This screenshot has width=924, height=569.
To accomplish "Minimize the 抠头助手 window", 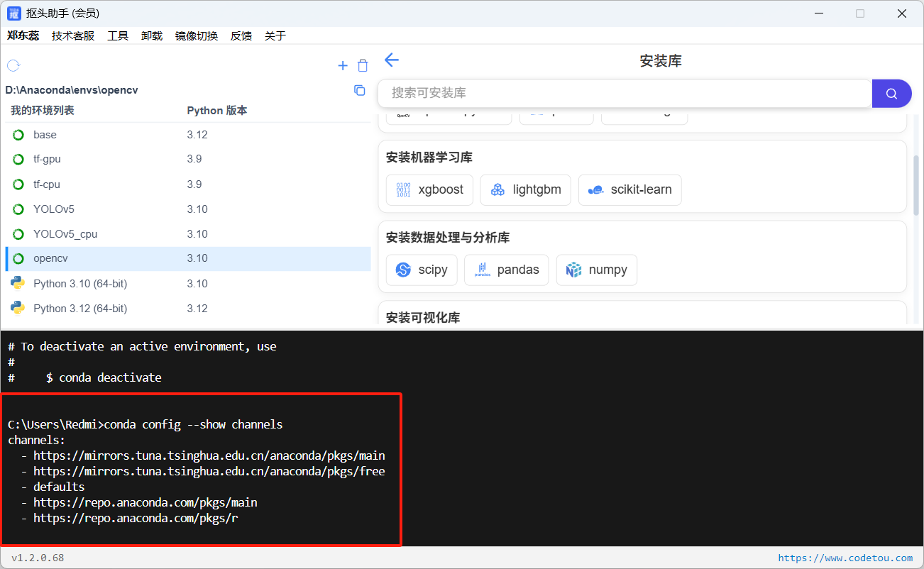I will click(x=820, y=13).
